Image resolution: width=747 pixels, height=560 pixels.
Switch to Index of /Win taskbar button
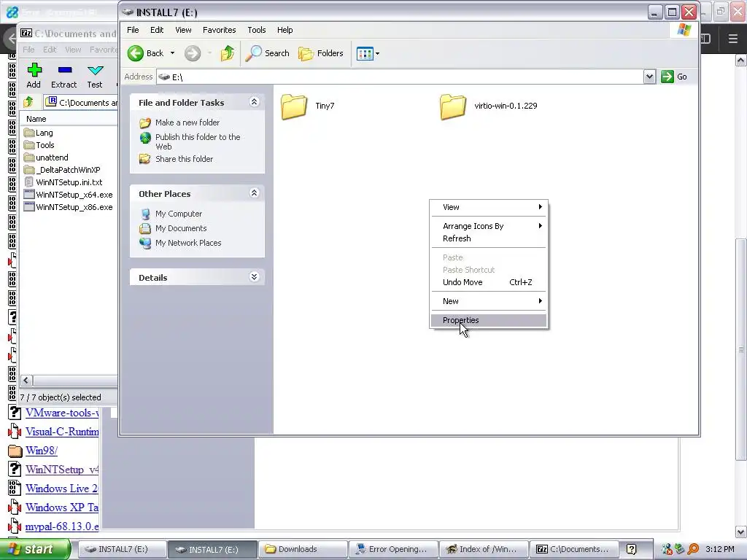pyautogui.click(x=483, y=550)
